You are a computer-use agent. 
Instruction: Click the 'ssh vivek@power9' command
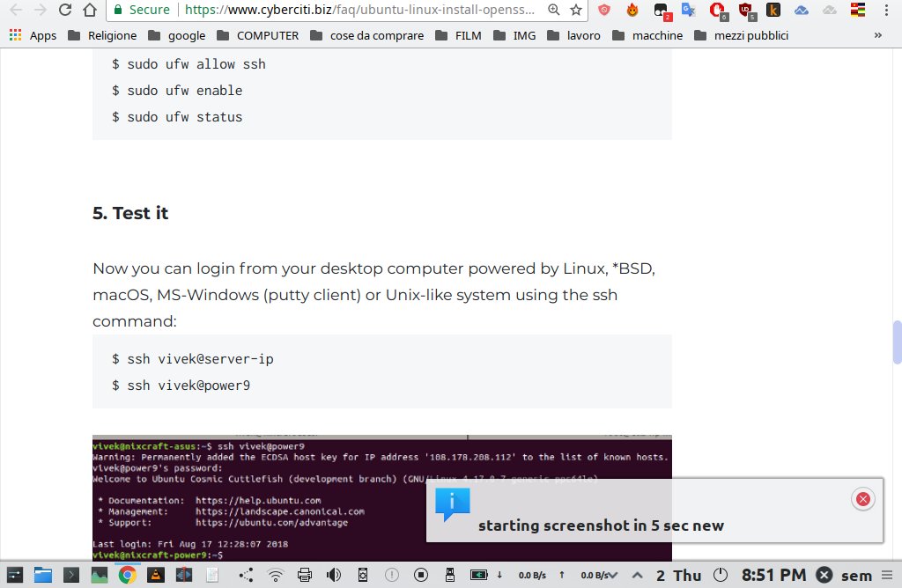[x=181, y=385]
